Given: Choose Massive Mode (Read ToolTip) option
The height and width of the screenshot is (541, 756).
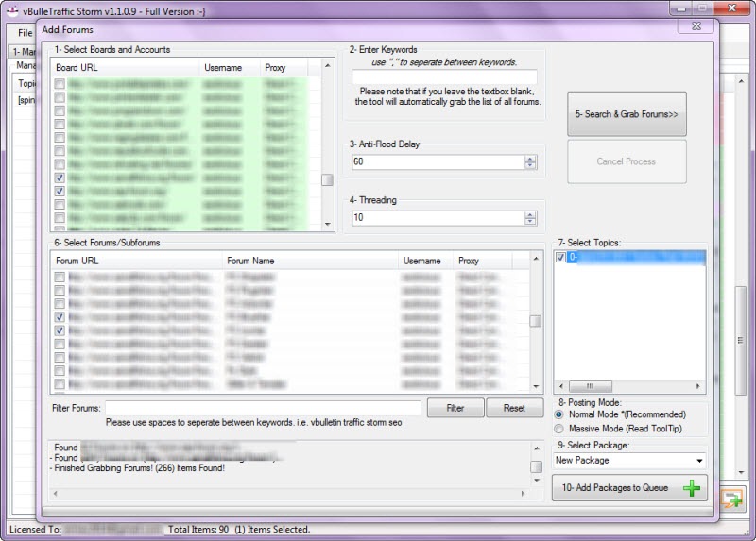Looking at the screenshot, I should click(x=559, y=428).
